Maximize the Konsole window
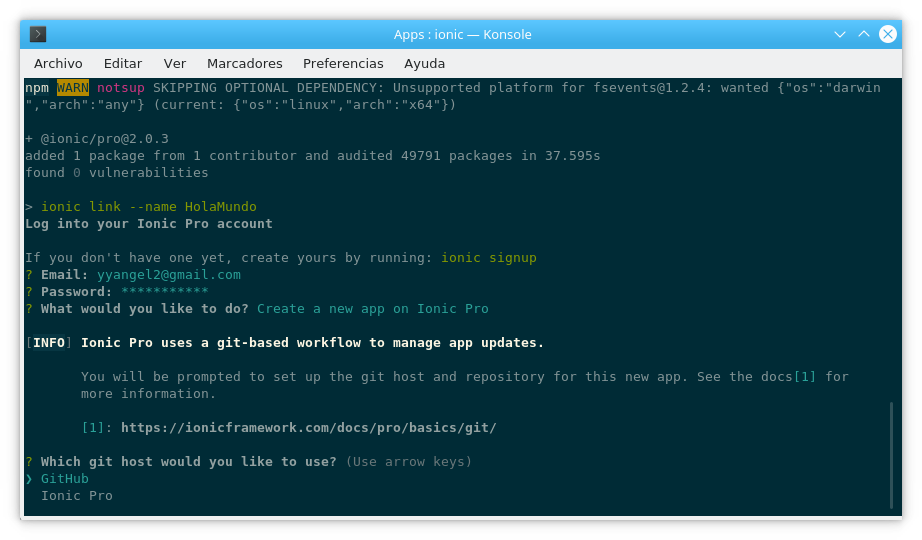The width and height of the screenshot is (922, 540). coord(863,34)
